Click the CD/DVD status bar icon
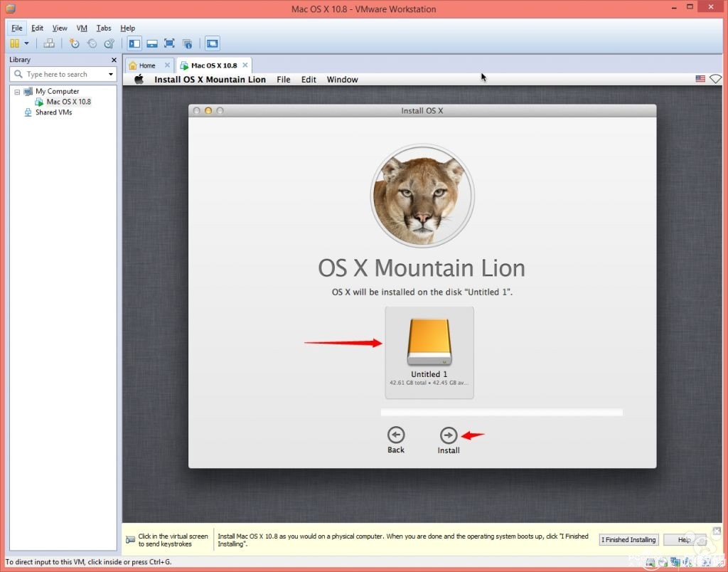 click(663, 562)
